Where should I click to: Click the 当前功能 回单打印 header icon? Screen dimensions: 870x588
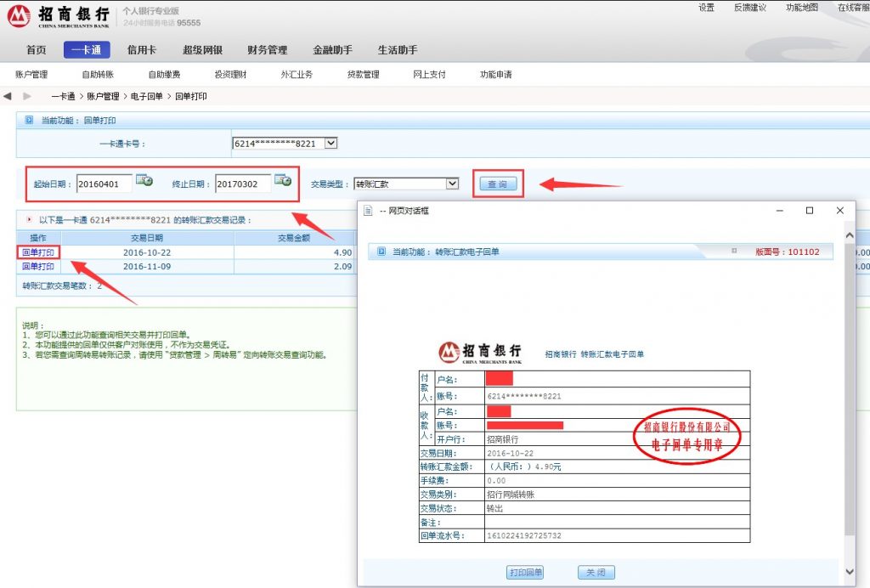point(29,120)
